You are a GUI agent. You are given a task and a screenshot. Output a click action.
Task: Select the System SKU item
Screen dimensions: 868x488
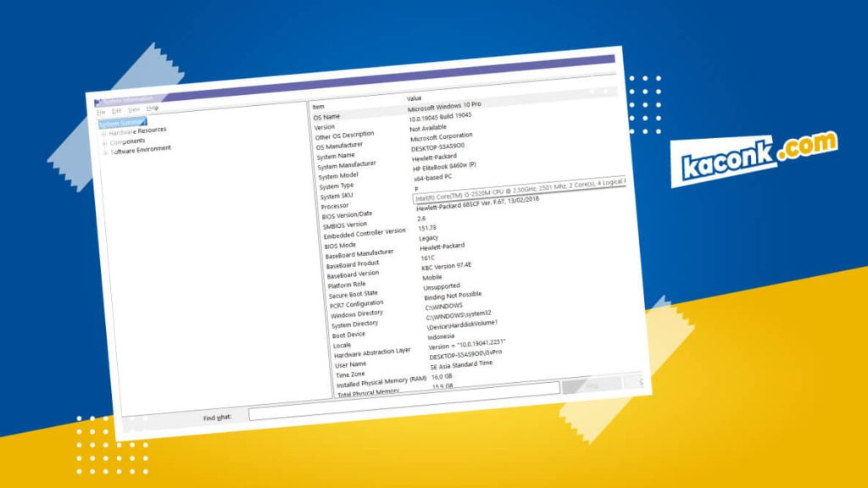coord(336,197)
